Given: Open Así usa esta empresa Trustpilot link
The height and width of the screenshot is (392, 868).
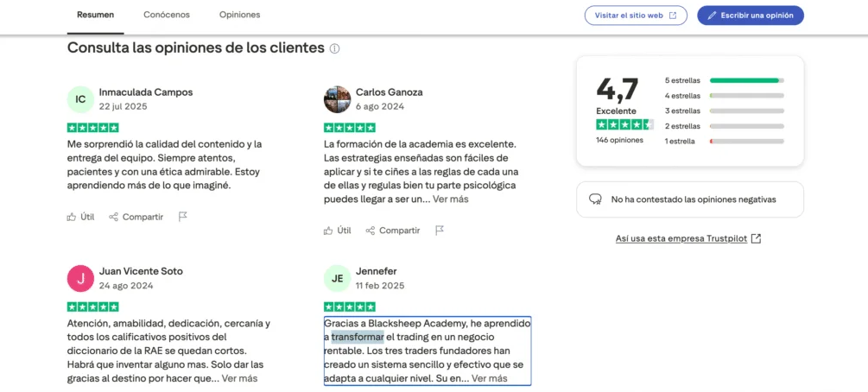Looking at the screenshot, I should tap(681, 238).
